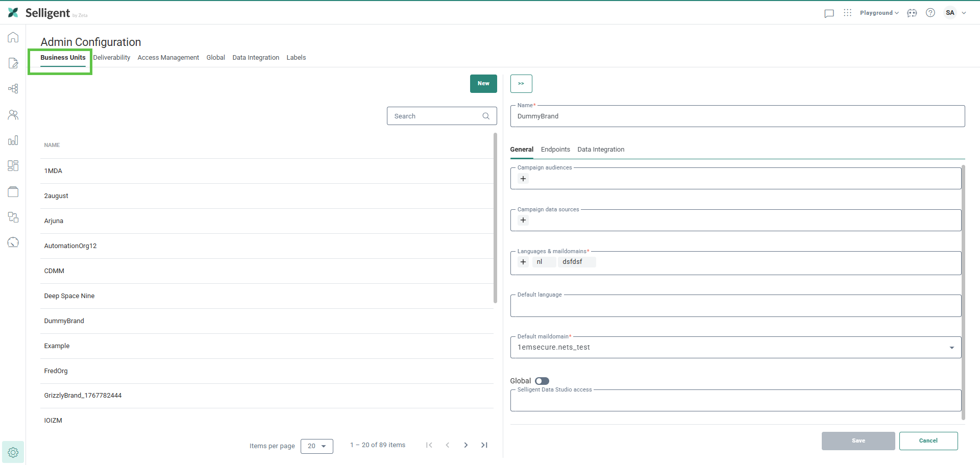Toggle the Global switch
Image resolution: width=980 pixels, height=465 pixels.
click(542, 381)
